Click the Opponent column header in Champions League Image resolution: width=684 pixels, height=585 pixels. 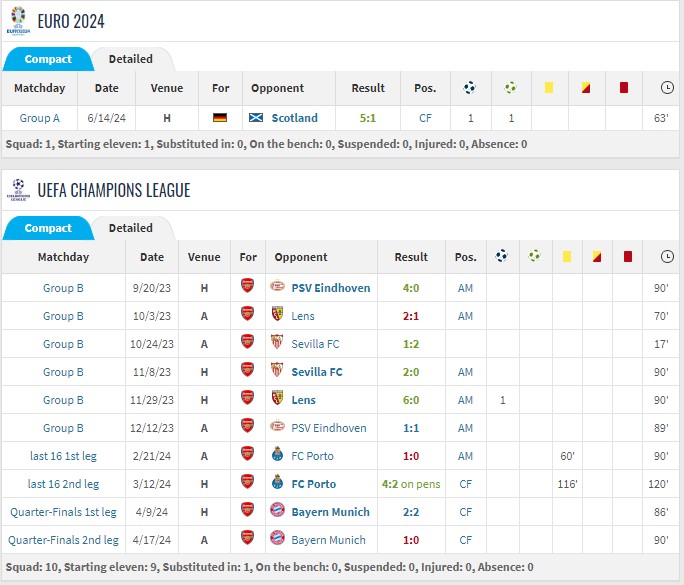301,257
